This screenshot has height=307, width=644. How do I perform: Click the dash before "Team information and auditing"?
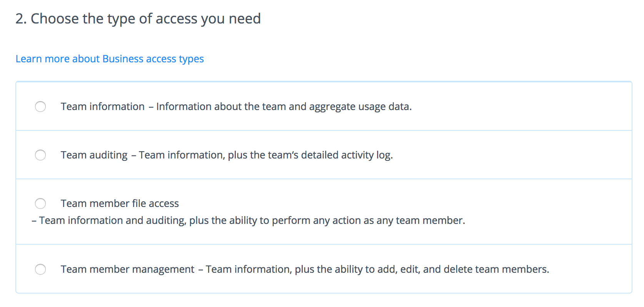[34, 221]
